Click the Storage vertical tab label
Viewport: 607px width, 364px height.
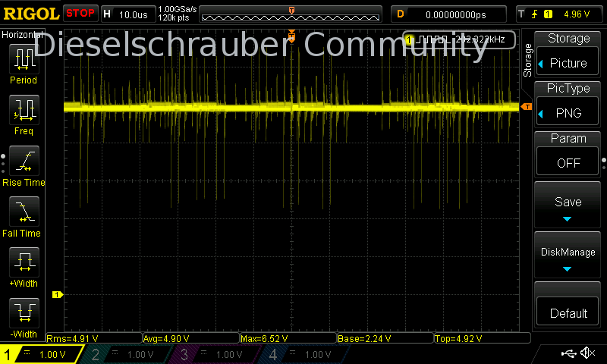click(527, 60)
